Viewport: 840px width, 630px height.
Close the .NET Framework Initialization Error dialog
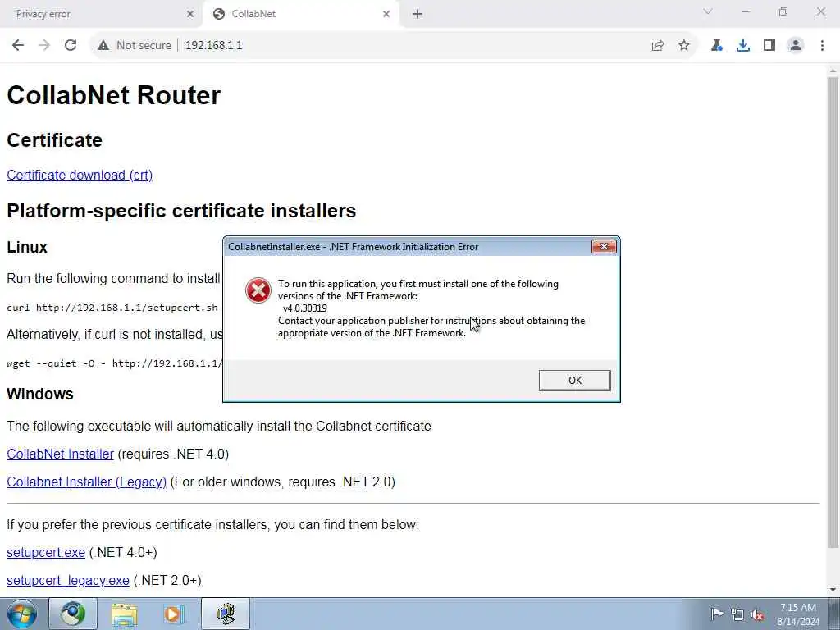click(x=604, y=246)
